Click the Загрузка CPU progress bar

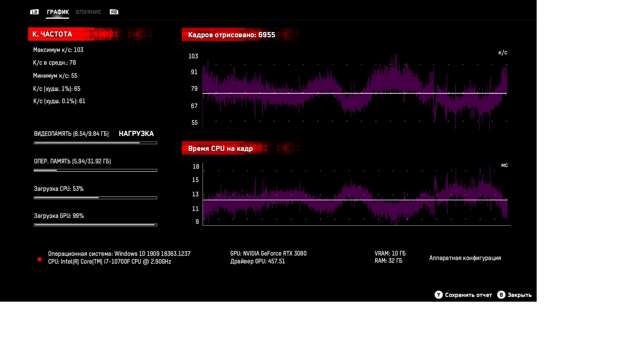95,198
